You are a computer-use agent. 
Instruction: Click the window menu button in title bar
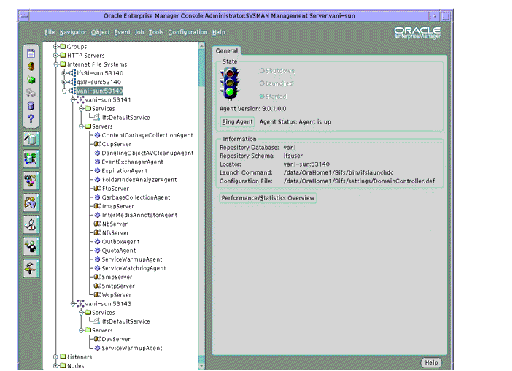coord(24,16)
